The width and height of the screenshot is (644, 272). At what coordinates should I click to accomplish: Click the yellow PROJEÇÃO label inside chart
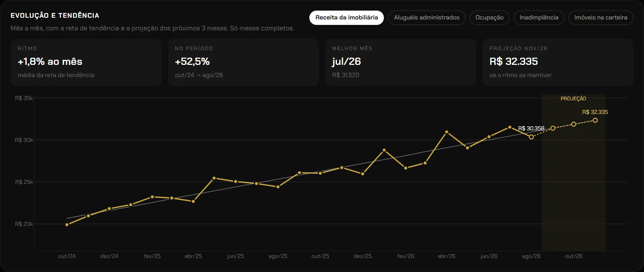[573, 99]
